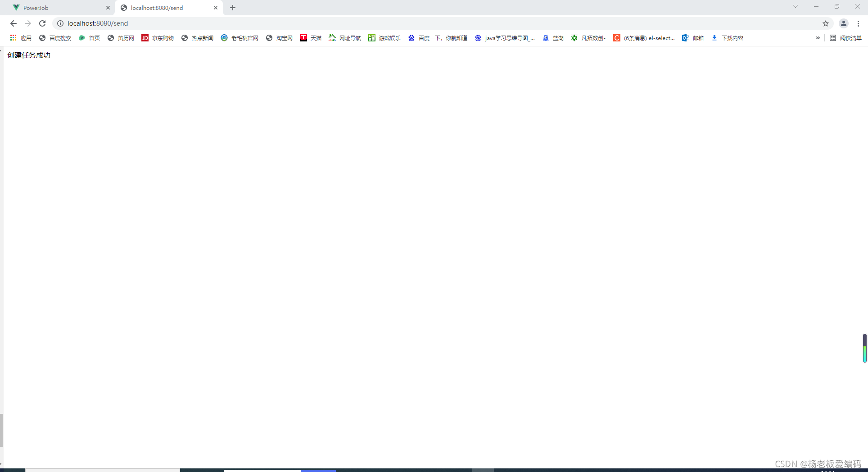Screen dimensions: 868x472
Task: Open a new browser tab
Action: tap(233, 8)
